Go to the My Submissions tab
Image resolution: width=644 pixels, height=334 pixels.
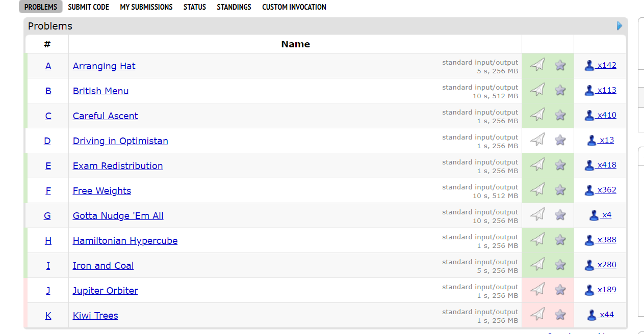tap(146, 7)
